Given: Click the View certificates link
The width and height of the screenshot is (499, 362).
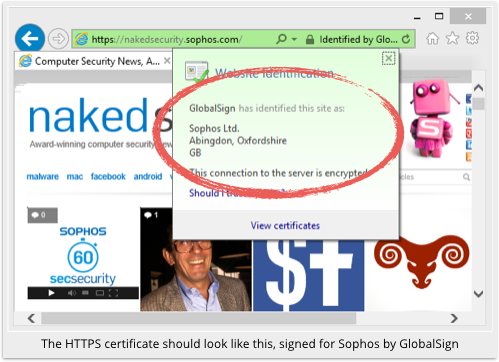Looking at the screenshot, I should pos(285,226).
